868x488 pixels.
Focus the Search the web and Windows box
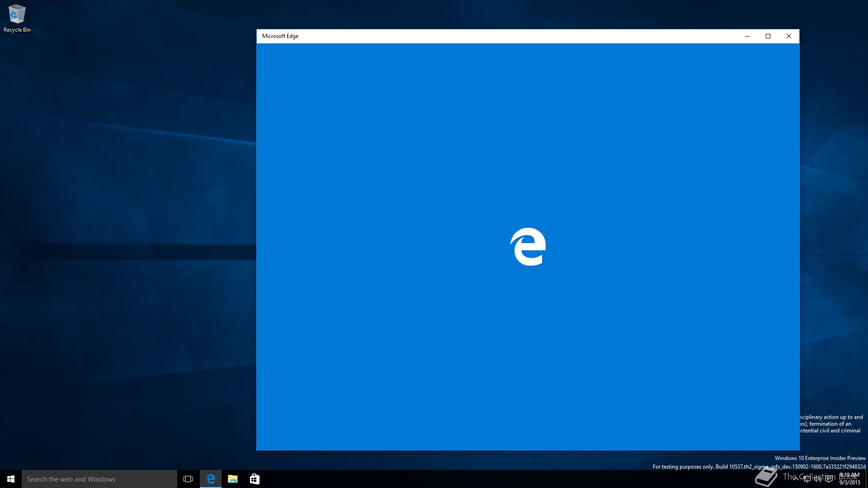coord(99,479)
